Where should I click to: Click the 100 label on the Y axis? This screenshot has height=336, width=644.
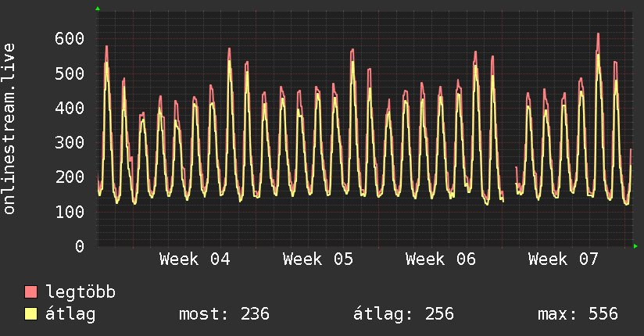pyautogui.click(x=69, y=212)
